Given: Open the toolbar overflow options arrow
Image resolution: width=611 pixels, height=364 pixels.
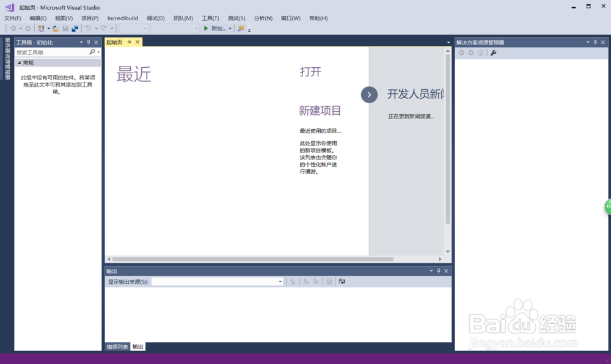Looking at the screenshot, I should (249, 29).
